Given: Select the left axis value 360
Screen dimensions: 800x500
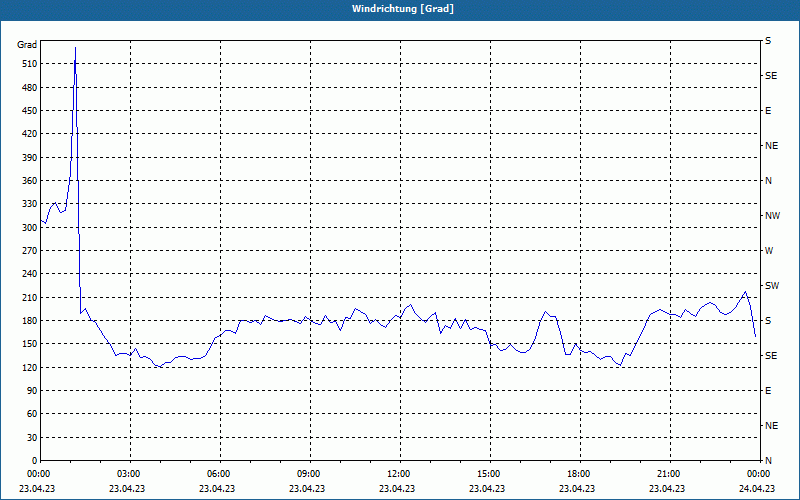Looking at the screenshot, I should (x=30, y=181).
